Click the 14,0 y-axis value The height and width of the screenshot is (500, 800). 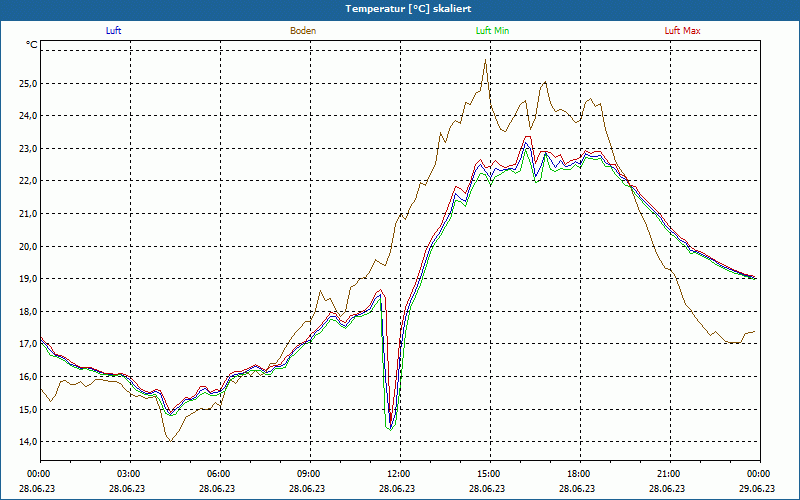[x=28, y=442]
